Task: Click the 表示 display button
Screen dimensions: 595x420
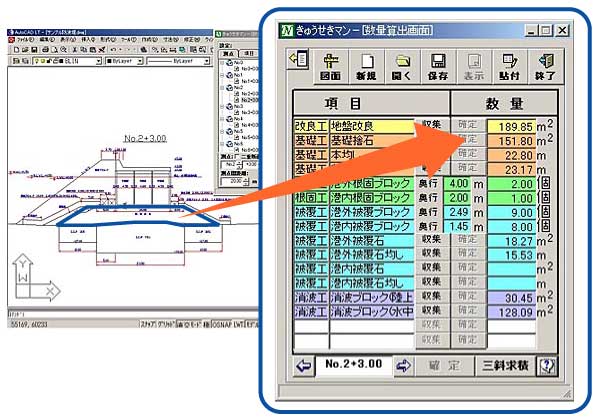Action: 473,67
